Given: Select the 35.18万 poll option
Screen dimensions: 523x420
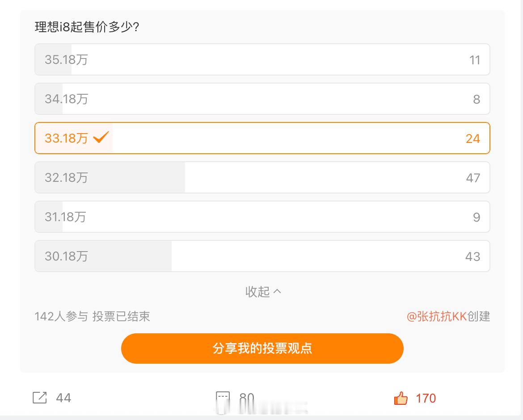Looking at the screenshot, I should pyautogui.click(x=262, y=59).
